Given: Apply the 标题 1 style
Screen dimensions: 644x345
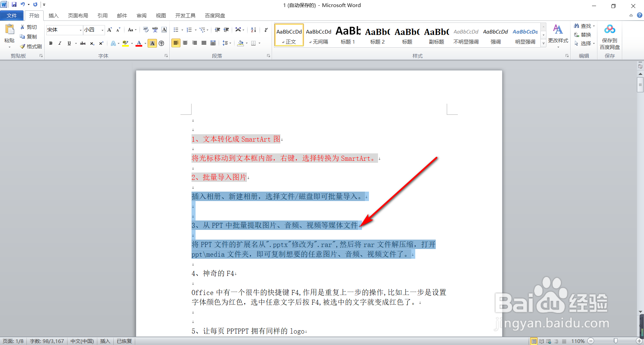Looking at the screenshot, I should (x=348, y=35).
